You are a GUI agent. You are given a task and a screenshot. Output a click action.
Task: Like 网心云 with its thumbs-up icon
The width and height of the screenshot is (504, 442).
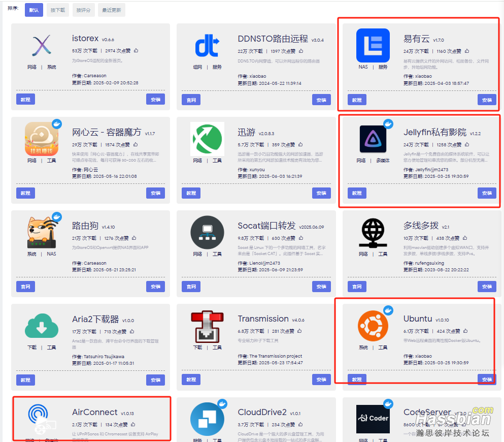coord(136,144)
